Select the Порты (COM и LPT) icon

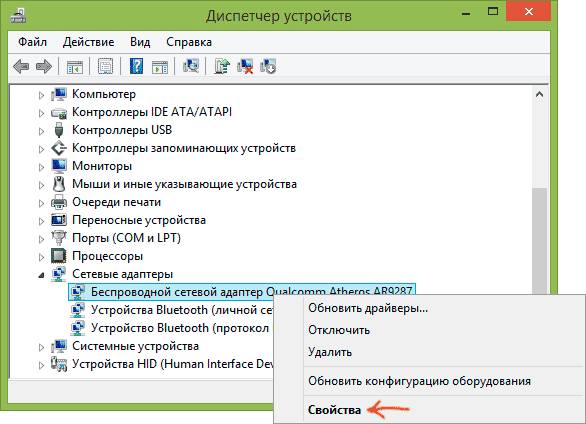coord(59,238)
